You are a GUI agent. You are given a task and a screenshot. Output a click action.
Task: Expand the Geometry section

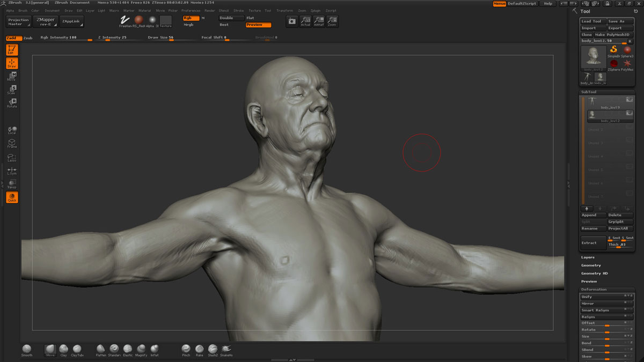click(x=591, y=265)
